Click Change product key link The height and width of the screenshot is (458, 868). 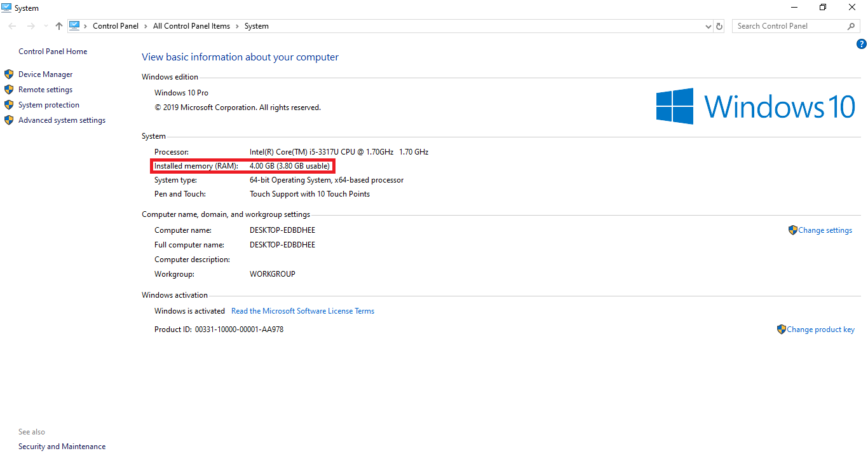821,330
